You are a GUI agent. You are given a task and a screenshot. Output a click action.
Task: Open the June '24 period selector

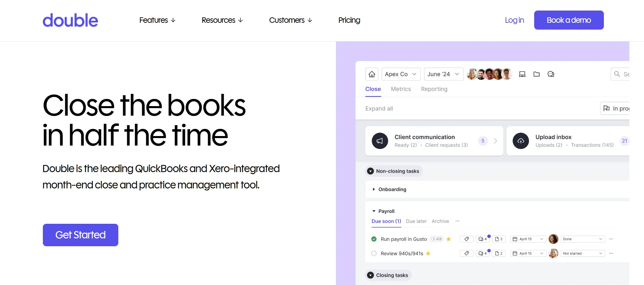pyautogui.click(x=444, y=74)
